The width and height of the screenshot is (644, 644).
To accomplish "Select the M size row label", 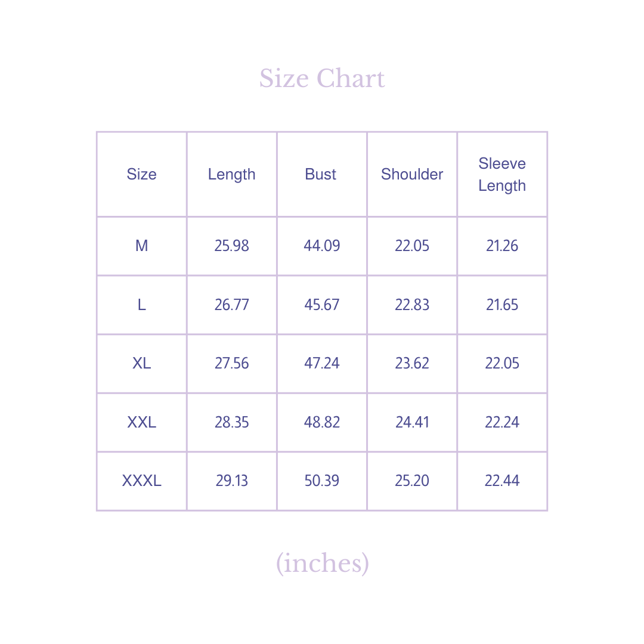I will tap(141, 246).
